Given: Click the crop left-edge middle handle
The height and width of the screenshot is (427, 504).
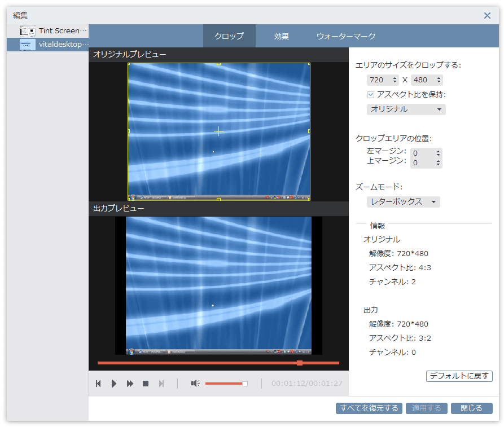Looking at the screenshot, I should [x=129, y=131].
